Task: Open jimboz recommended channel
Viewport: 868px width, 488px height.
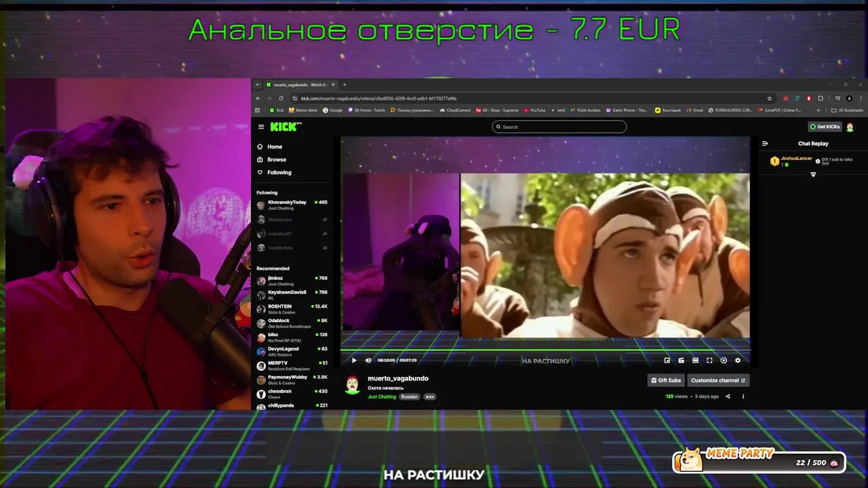Action: tap(292, 281)
